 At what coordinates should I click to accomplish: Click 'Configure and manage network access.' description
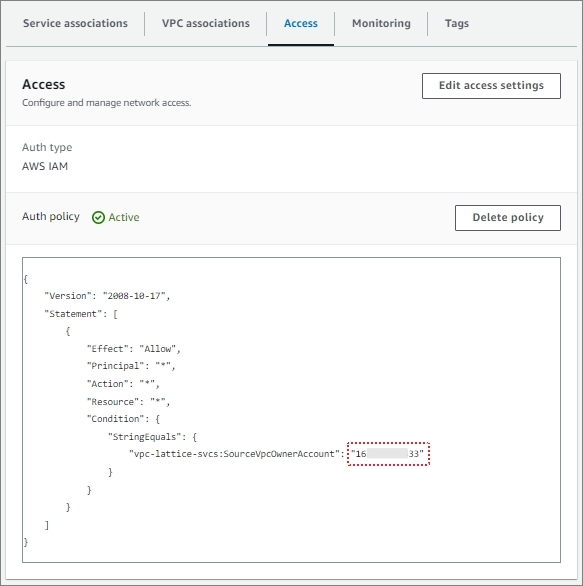[107, 103]
